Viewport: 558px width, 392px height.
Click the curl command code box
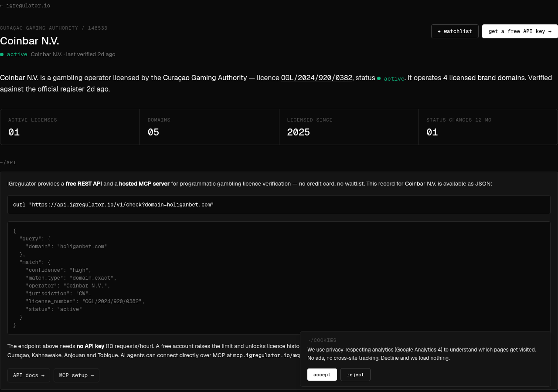(x=279, y=205)
